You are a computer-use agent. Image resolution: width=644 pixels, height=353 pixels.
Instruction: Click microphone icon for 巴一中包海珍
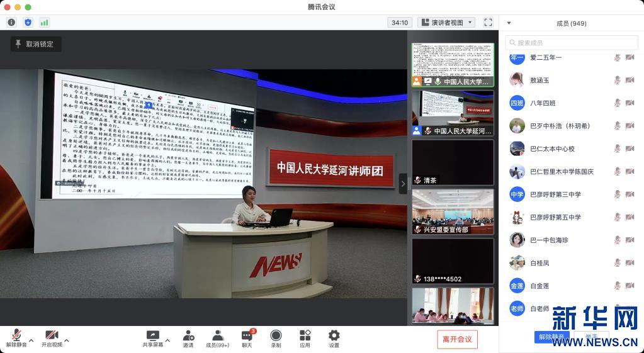click(617, 240)
